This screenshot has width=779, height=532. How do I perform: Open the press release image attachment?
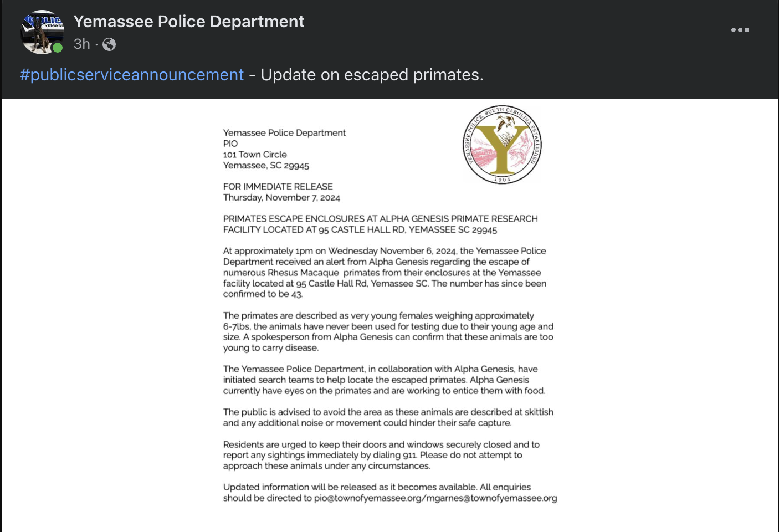pyautogui.click(x=390, y=315)
